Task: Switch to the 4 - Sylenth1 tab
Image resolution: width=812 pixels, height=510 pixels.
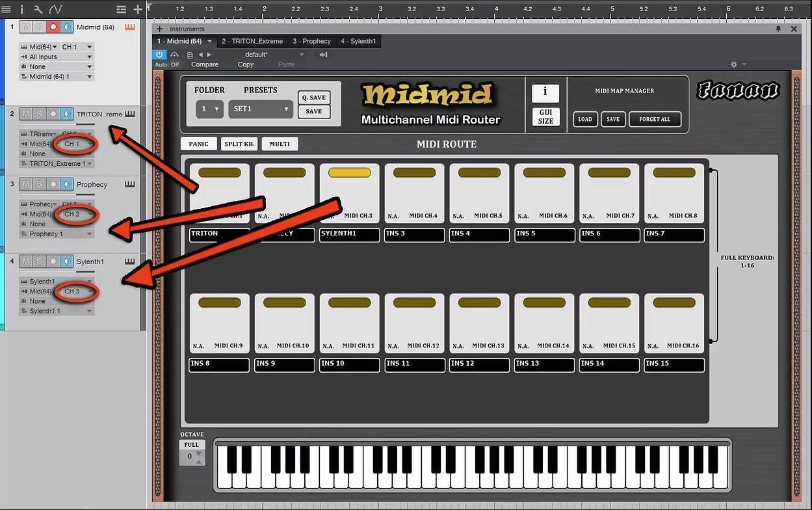Action: click(x=358, y=41)
